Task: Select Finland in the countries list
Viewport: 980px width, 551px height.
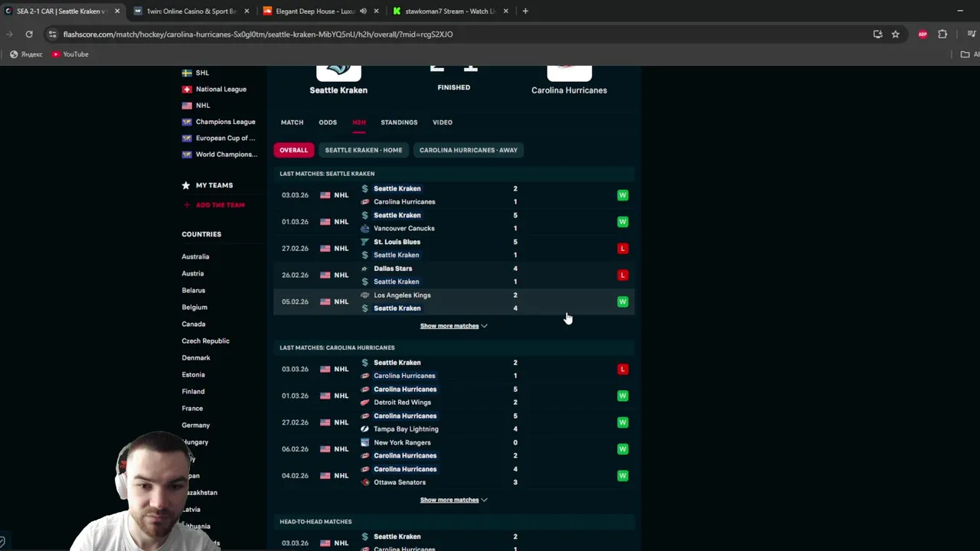Action: 193,392
